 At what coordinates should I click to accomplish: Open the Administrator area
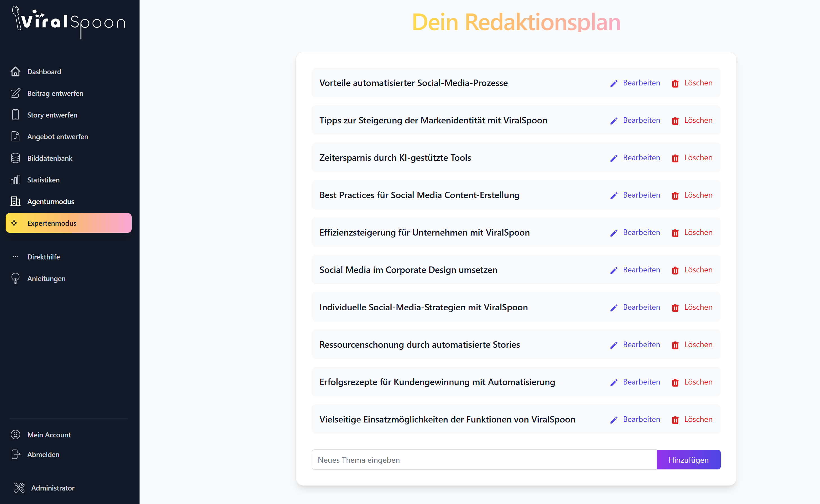[x=69, y=488]
